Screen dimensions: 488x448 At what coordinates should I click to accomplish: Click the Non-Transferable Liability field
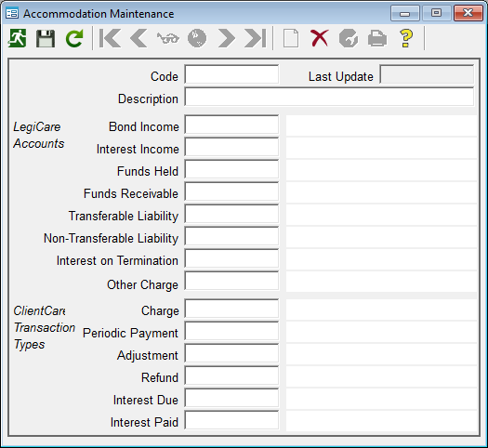point(231,236)
